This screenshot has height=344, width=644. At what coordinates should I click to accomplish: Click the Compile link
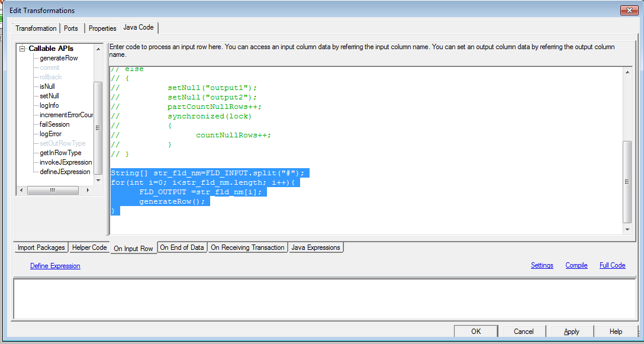[577, 265]
